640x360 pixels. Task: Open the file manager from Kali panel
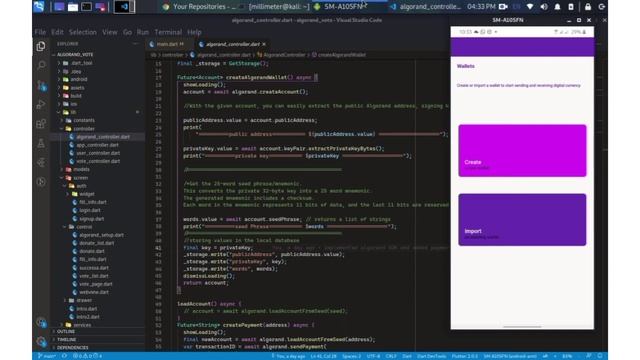(73, 7)
